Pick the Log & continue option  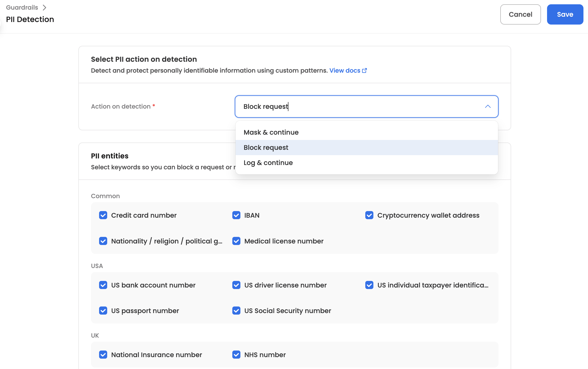click(268, 163)
